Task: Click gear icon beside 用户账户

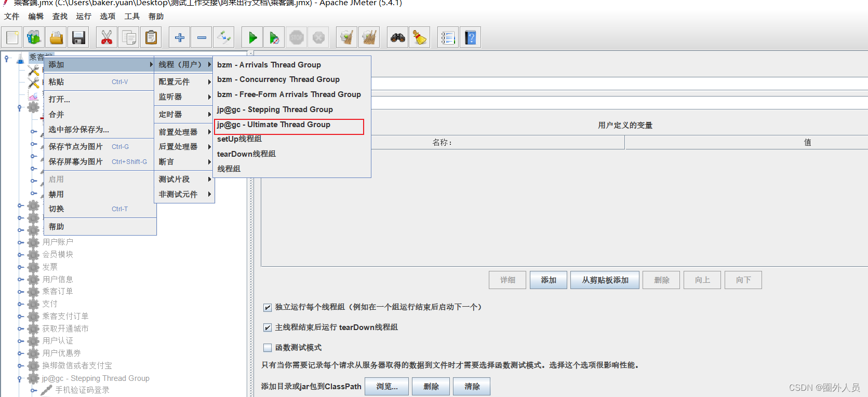Action: click(34, 242)
